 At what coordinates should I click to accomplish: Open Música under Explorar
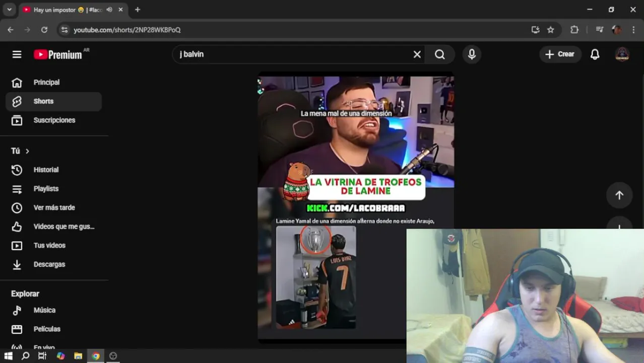click(54, 310)
